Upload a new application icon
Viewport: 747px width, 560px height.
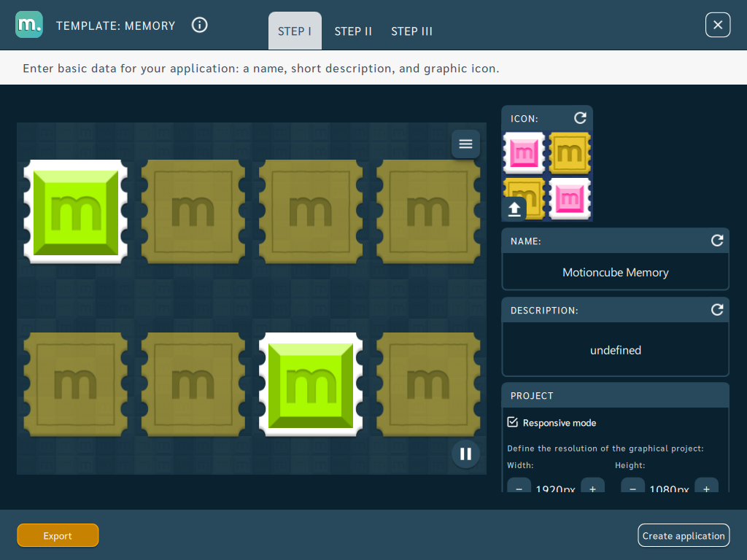tap(514, 209)
